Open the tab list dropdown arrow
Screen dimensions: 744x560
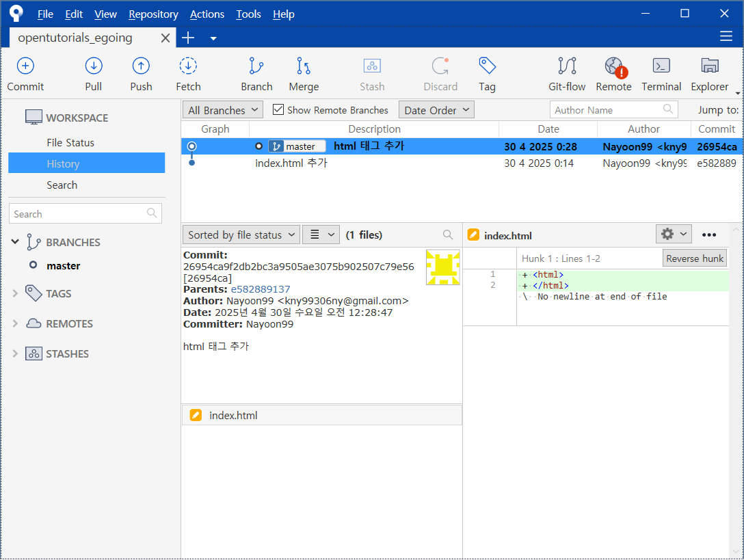213,38
